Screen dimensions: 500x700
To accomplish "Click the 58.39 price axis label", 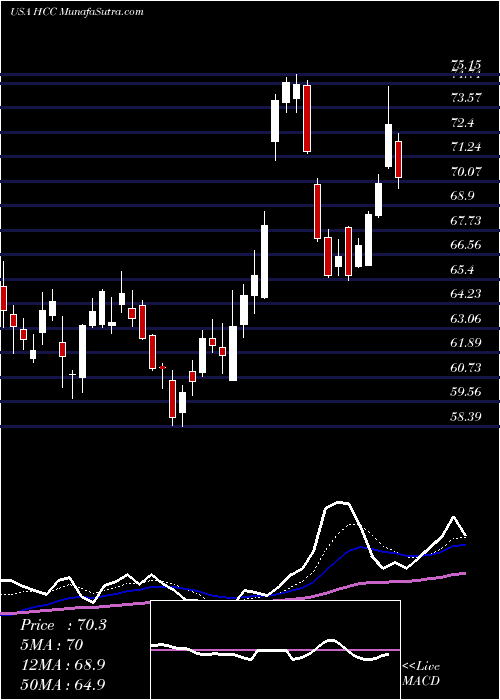I will (467, 416).
